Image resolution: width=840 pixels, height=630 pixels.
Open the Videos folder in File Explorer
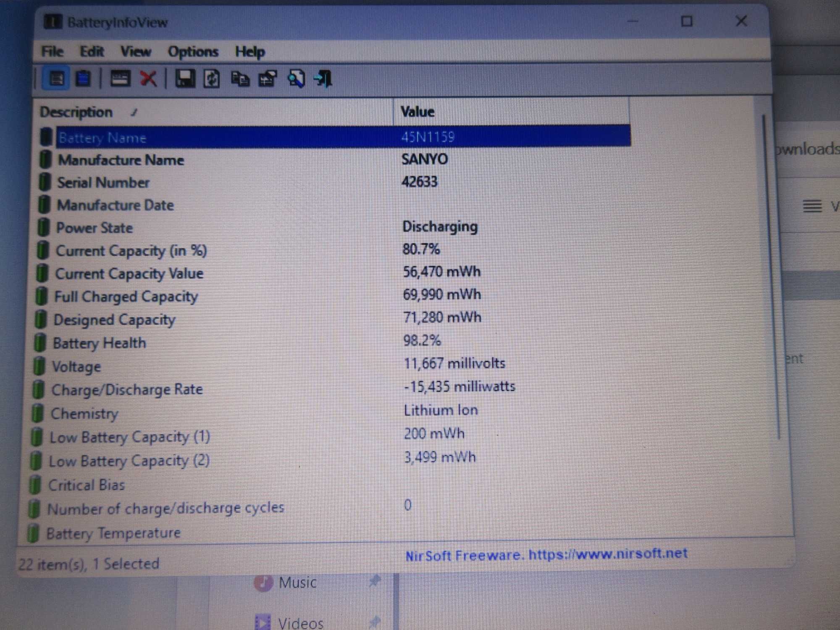[x=301, y=623]
